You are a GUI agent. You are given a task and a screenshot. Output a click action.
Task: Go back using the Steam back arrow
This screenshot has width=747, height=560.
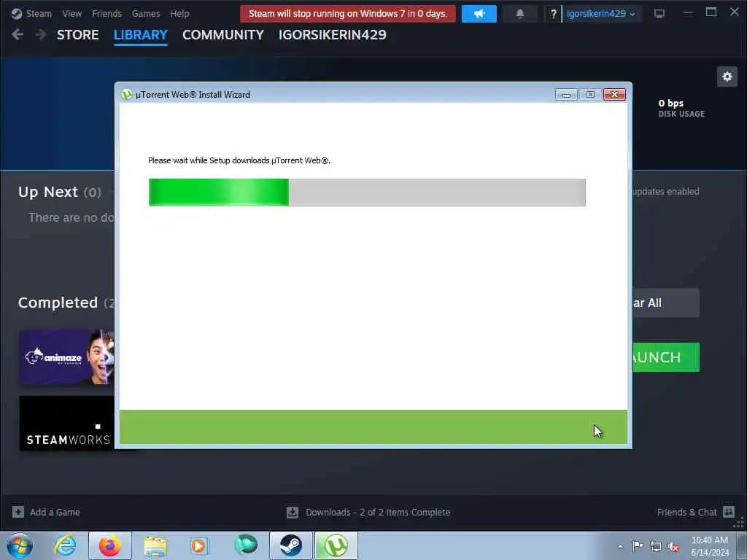(x=18, y=35)
